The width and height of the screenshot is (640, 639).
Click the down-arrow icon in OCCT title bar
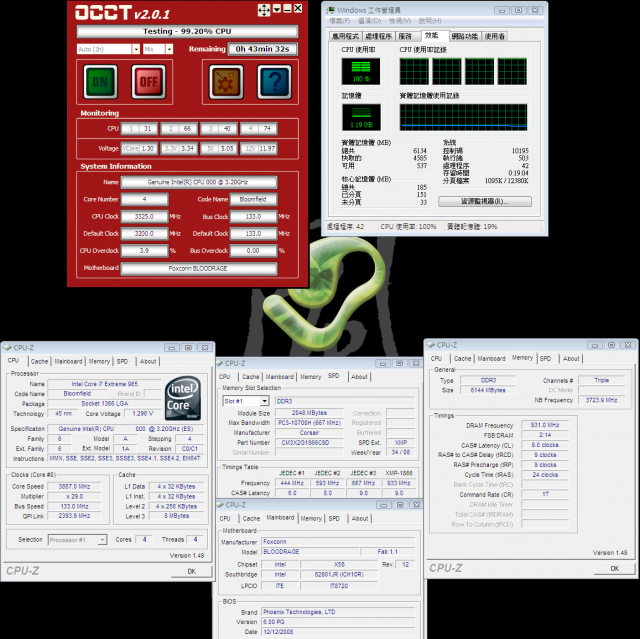click(x=277, y=9)
